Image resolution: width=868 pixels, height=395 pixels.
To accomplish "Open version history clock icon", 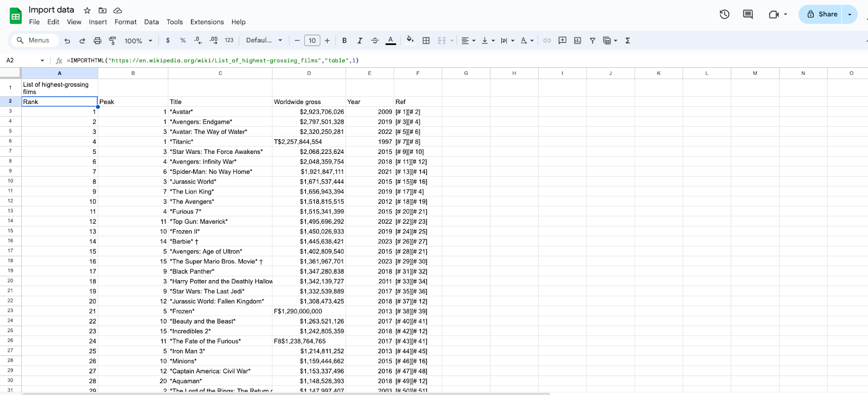I will click(x=724, y=15).
